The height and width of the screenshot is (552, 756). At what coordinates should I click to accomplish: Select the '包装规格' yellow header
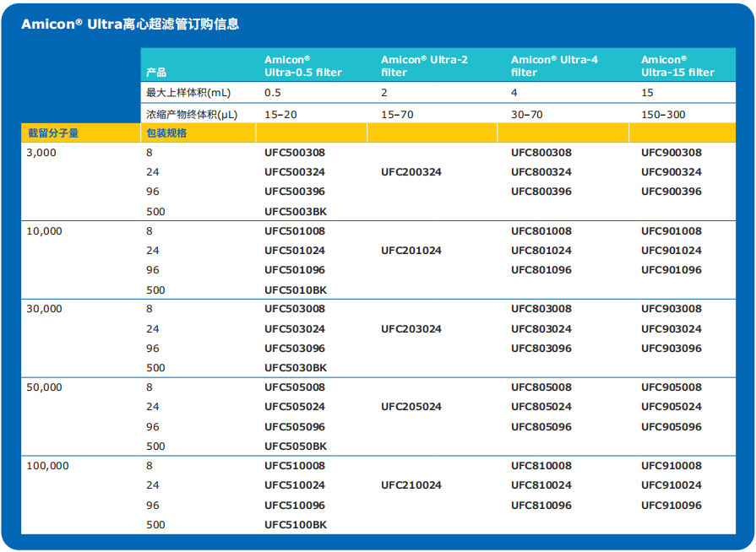(x=166, y=133)
